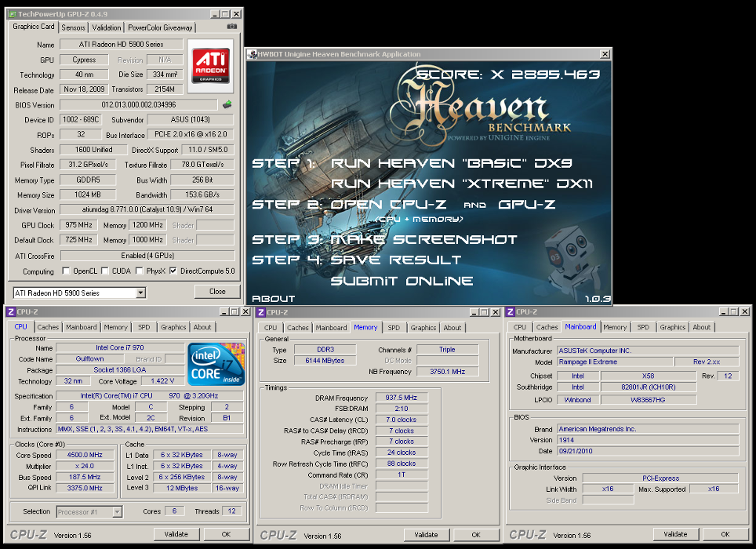This screenshot has height=549, width=756.
Task: Switch to the Sensors tab in GPU-Z
Action: [x=73, y=27]
